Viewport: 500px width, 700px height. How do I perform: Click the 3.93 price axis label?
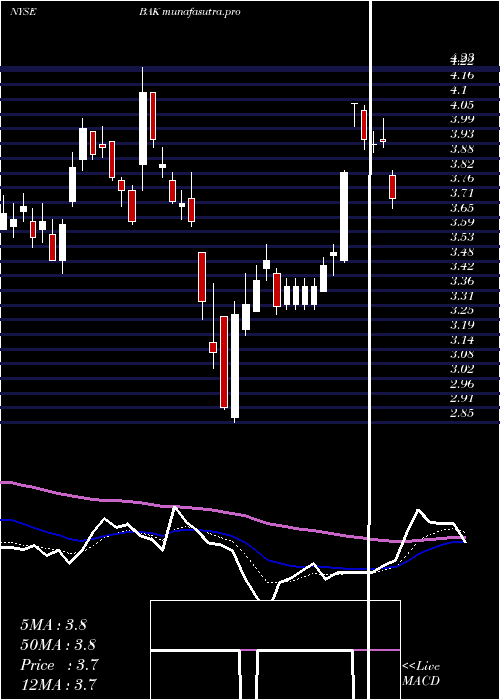pyautogui.click(x=462, y=134)
